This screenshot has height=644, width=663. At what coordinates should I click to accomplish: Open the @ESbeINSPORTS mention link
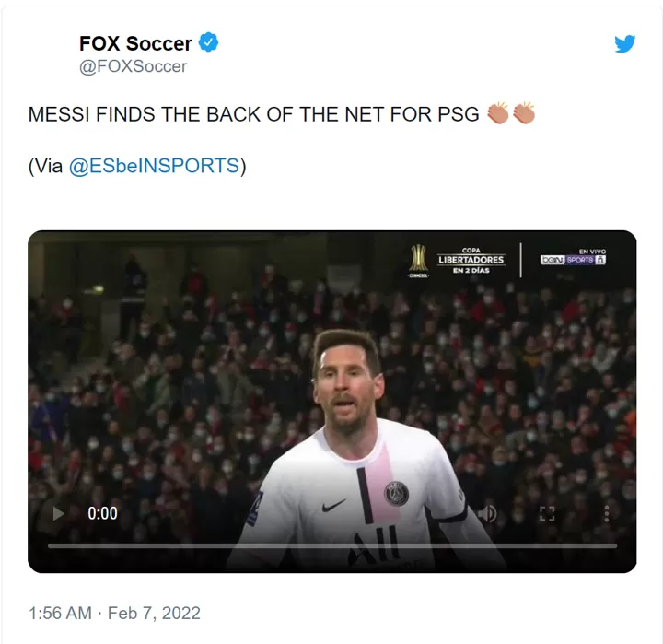(154, 167)
